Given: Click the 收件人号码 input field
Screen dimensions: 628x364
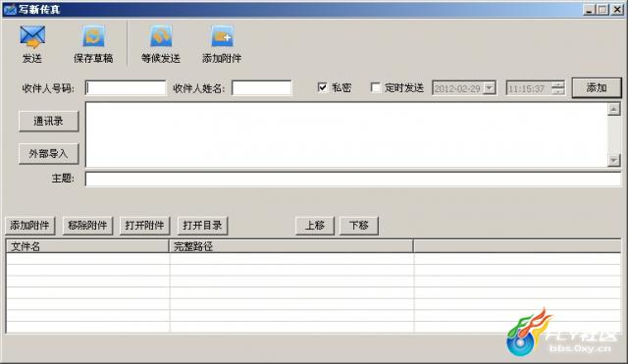Looking at the screenshot, I should pos(126,87).
